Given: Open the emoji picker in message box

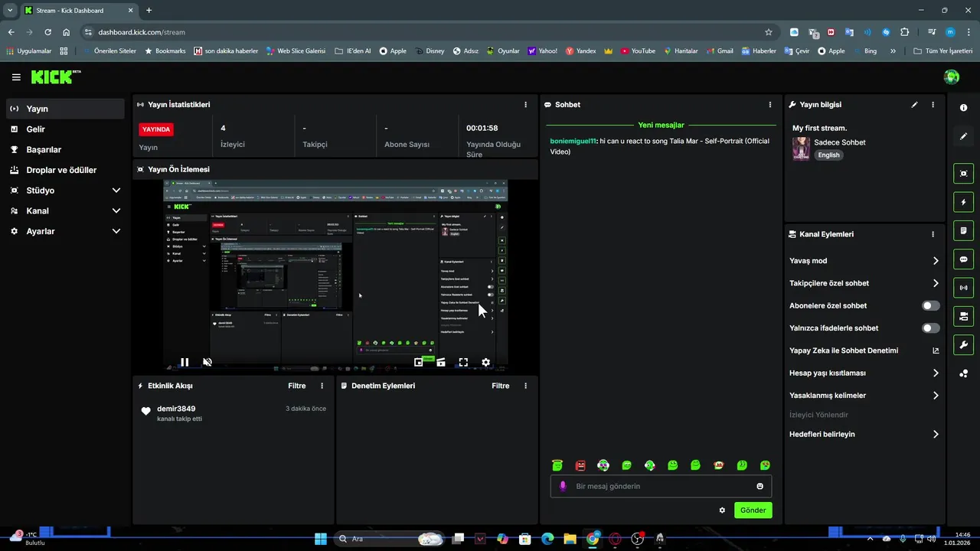Looking at the screenshot, I should (x=759, y=486).
